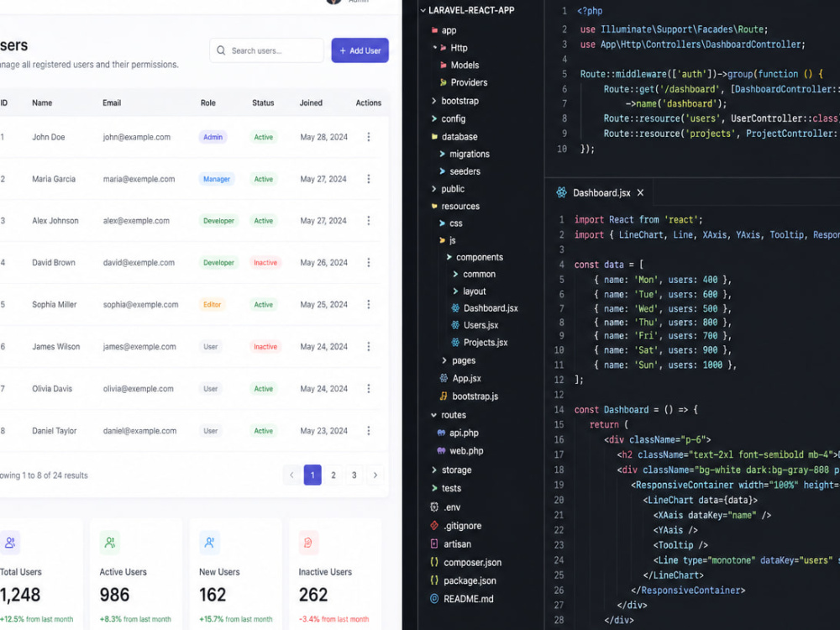
Task: Open Dashboard.jsx in the file tree
Action: coord(485,308)
